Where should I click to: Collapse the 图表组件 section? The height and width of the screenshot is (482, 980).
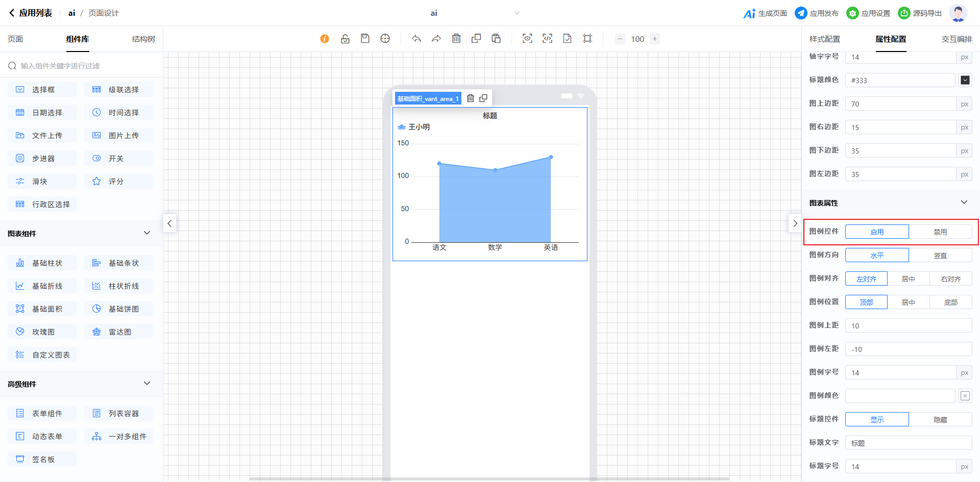[147, 233]
